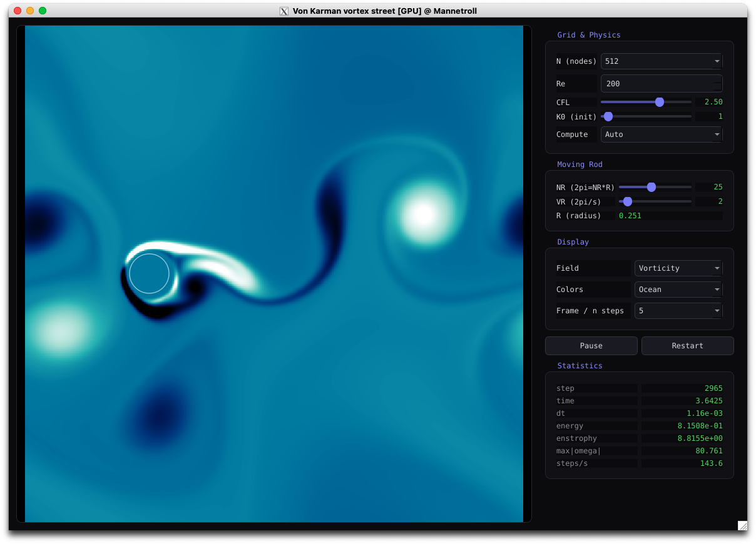This screenshot has width=756, height=544.
Task: Click the steps/s value 143.6
Action: 712,463
